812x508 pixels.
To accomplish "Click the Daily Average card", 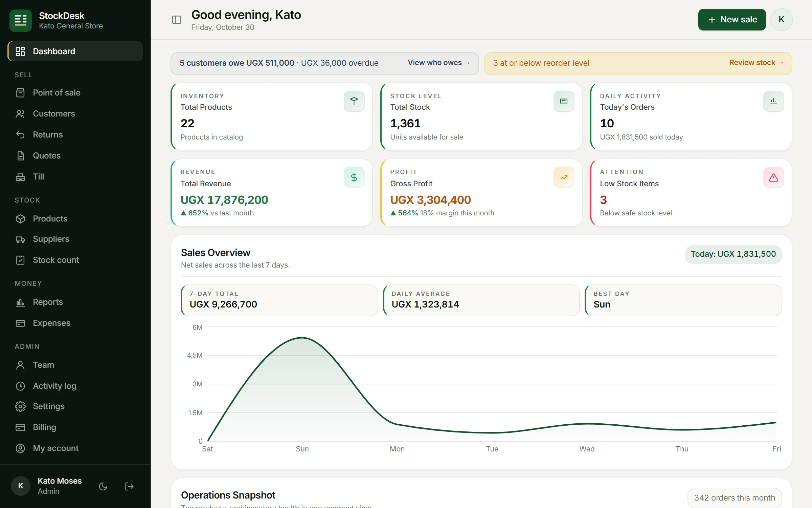I will click(x=481, y=300).
